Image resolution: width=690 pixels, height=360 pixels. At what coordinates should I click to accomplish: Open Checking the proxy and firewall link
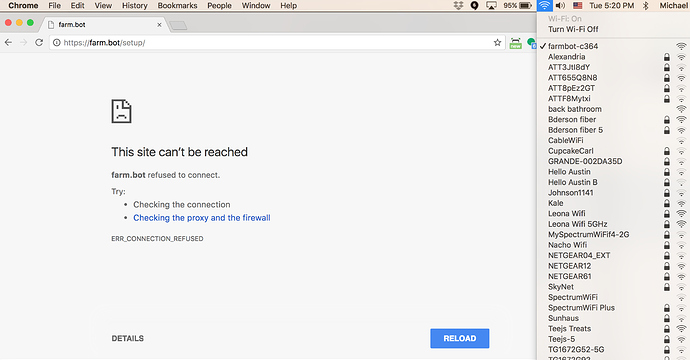pyautogui.click(x=202, y=217)
